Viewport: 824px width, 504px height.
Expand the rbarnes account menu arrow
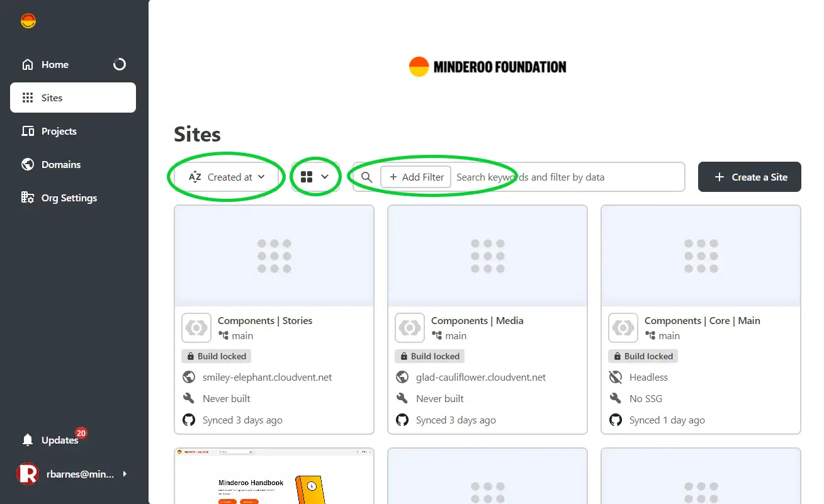click(x=125, y=474)
